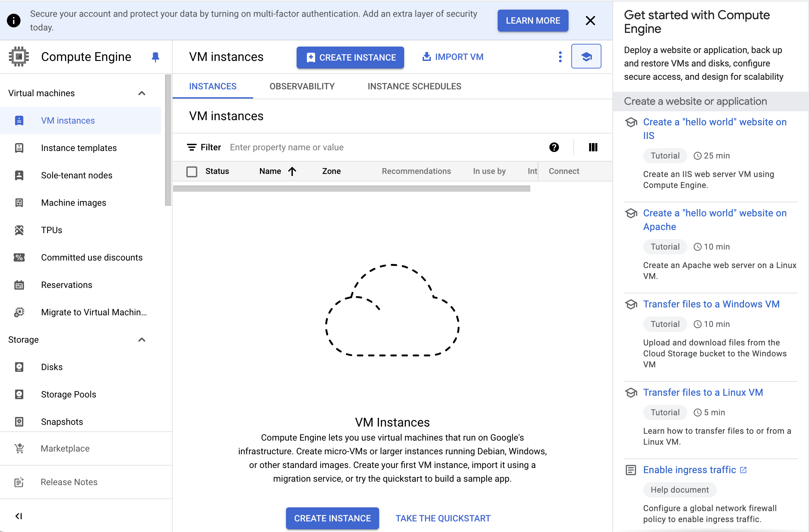The width and height of the screenshot is (809, 532).
Task: Open column display options icon
Action: (593, 147)
